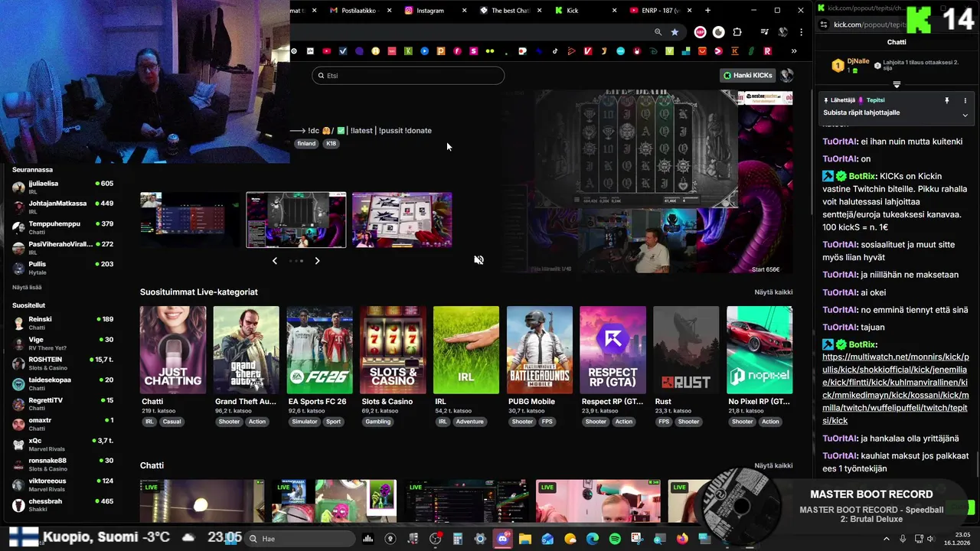Select the cards table carousel thumbnail
The width and height of the screenshot is (980, 551).
point(402,220)
